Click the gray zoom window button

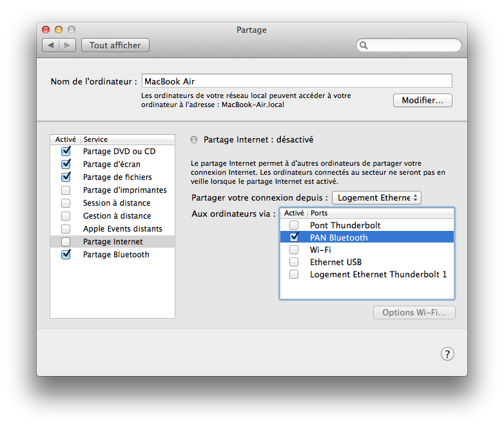coord(72,30)
